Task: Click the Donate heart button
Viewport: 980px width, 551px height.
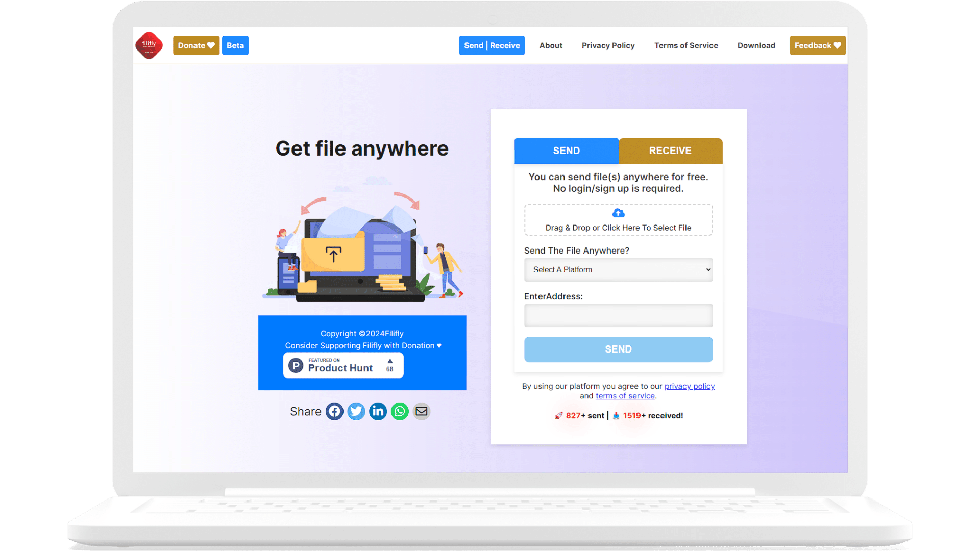Action: pyautogui.click(x=195, y=45)
